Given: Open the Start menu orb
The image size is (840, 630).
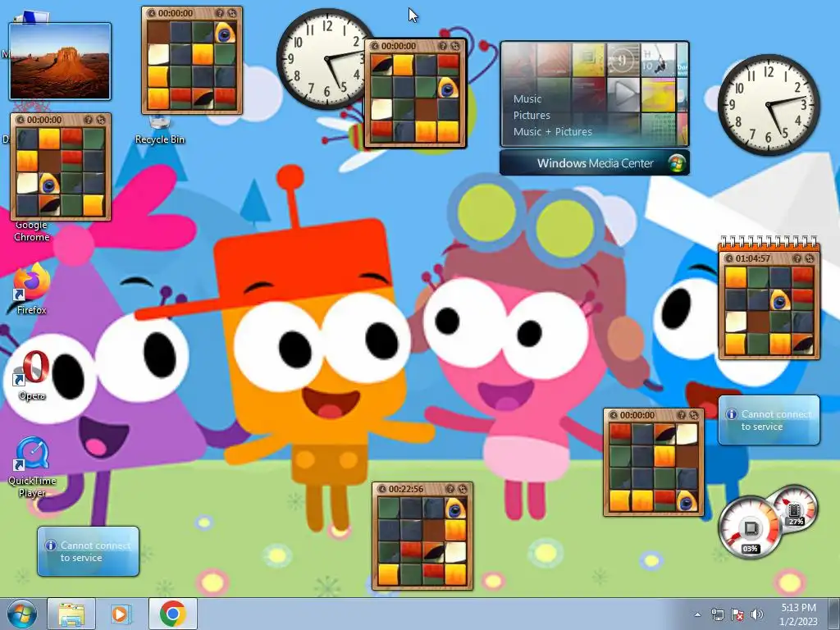Looking at the screenshot, I should click(x=22, y=614).
